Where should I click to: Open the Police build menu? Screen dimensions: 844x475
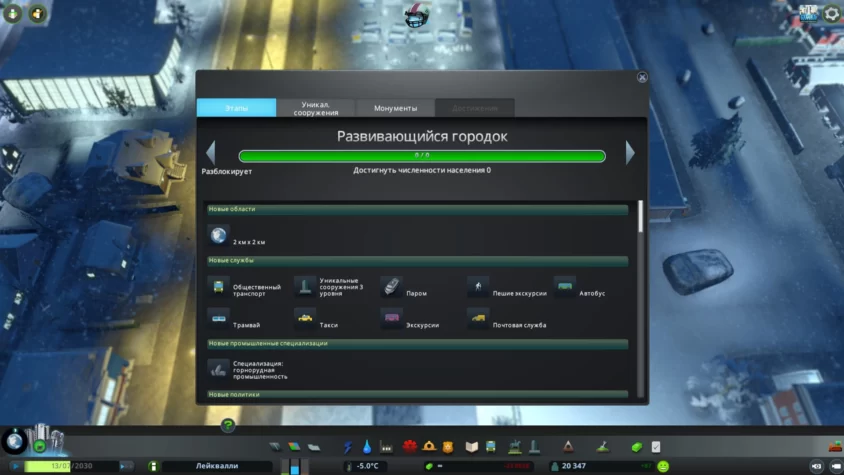pos(448,446)
